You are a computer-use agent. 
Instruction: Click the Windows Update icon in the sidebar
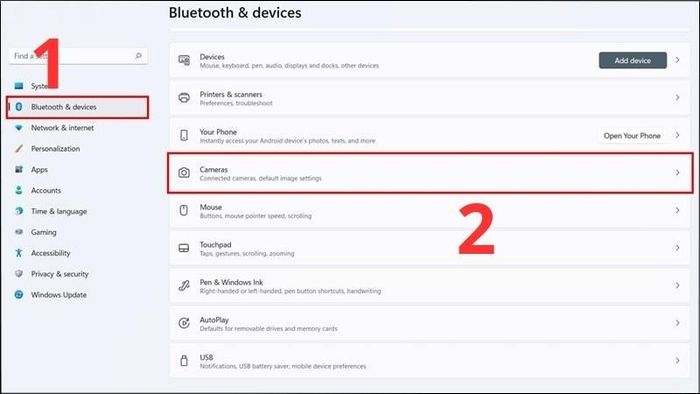pos(19,294)
